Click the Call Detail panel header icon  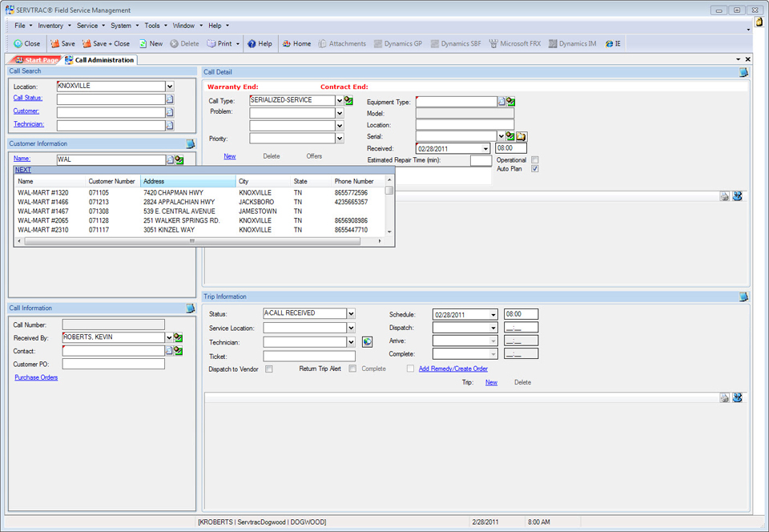point(744,73)
